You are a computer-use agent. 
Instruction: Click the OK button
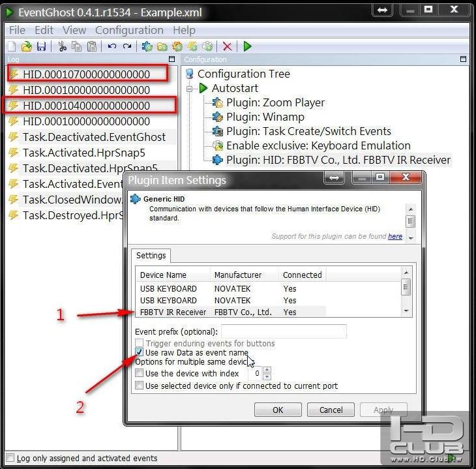278,410
